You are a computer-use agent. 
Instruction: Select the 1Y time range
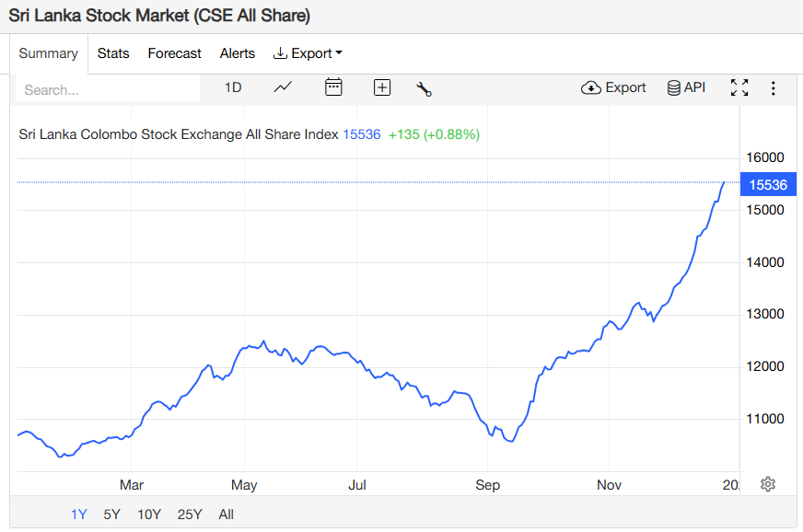tap(79, 515)
